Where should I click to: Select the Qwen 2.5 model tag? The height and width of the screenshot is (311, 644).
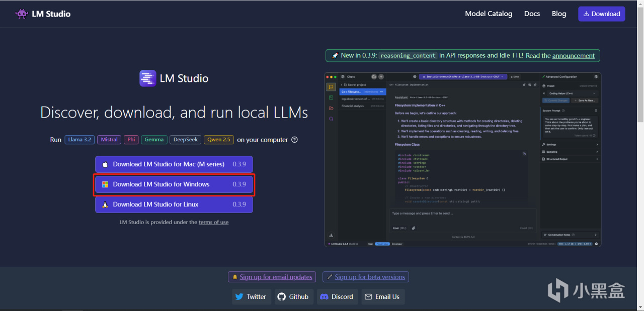point(219,140)
